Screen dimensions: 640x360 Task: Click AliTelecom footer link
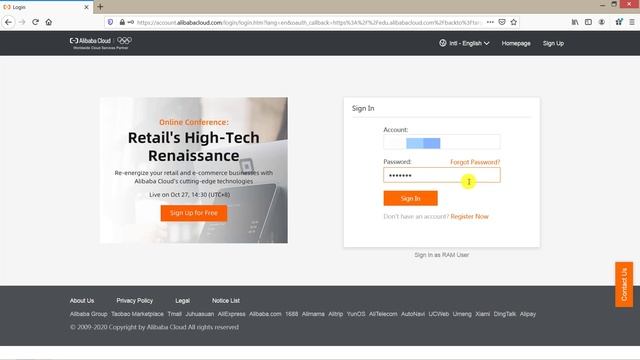[x=383, y=314]
